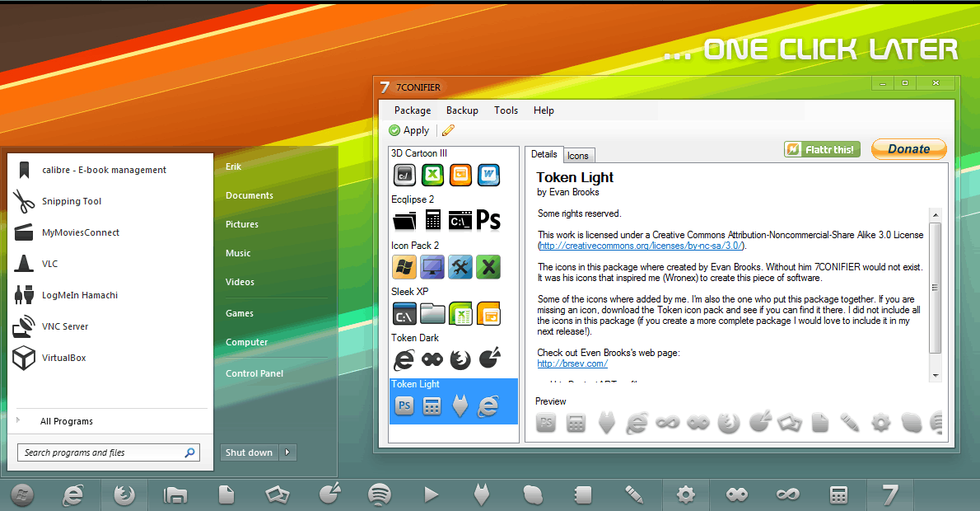Click the pencil edit icon beside Apply
The height and width of the screenshot is (511, 980).
tap(448, 130)
